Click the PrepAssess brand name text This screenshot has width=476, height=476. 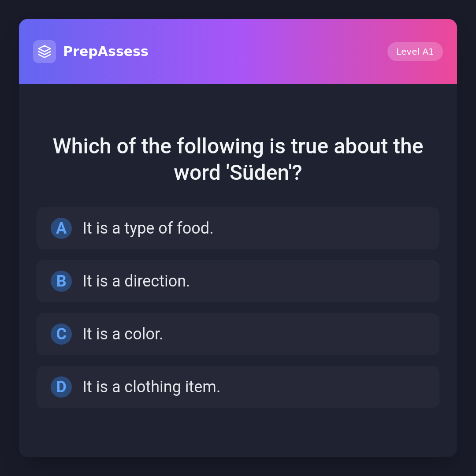coord(106,52)
